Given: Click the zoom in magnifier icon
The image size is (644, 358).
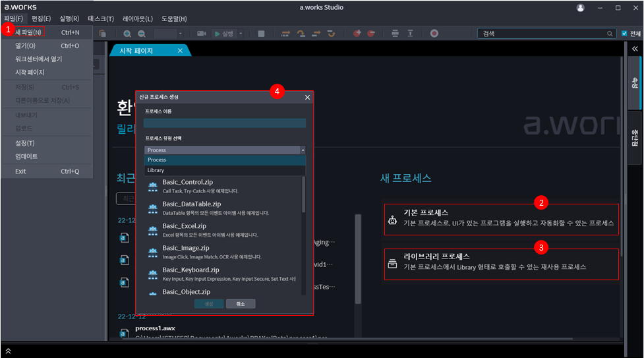Looking at the screenshot, I should coord(127,34).
